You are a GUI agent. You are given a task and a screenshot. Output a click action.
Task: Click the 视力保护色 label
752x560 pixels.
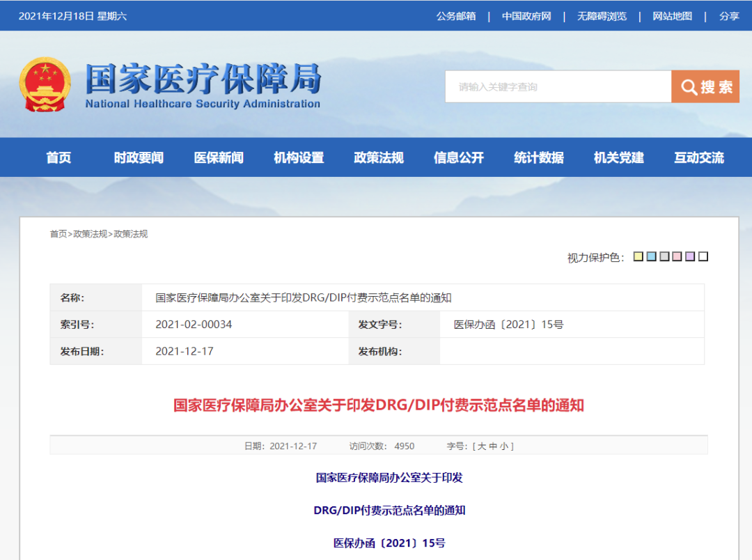pyautogui.click(x=595, y=258)
